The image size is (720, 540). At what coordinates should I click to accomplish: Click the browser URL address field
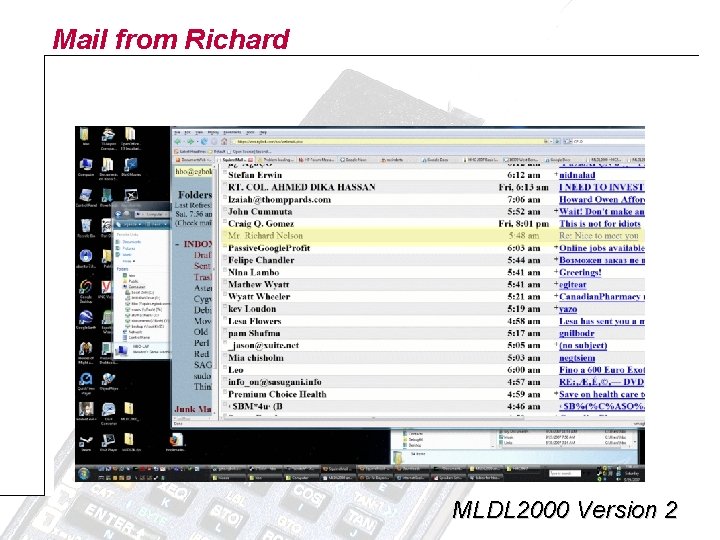pos(388,141)
